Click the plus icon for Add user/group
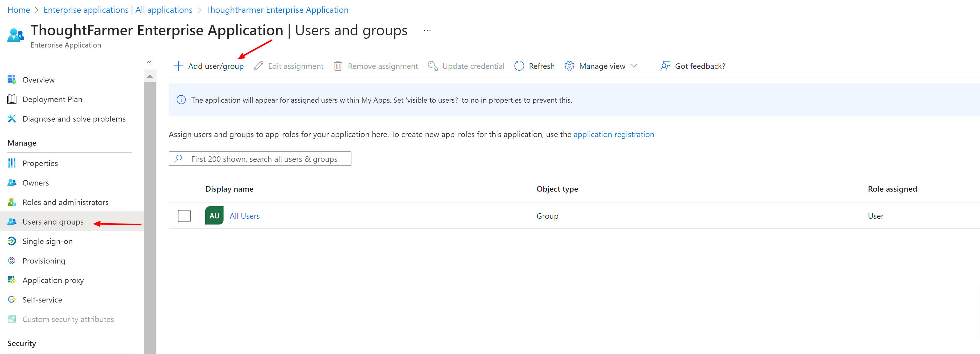Screen dimensions: 980x354 click(x=178, y=66)
